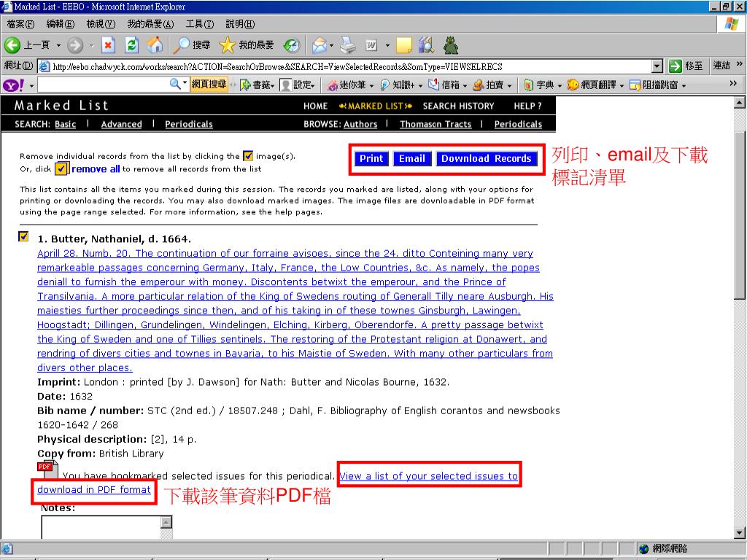
Task: Open the 檢視(V) menu
Action: (x=101, y=24)
